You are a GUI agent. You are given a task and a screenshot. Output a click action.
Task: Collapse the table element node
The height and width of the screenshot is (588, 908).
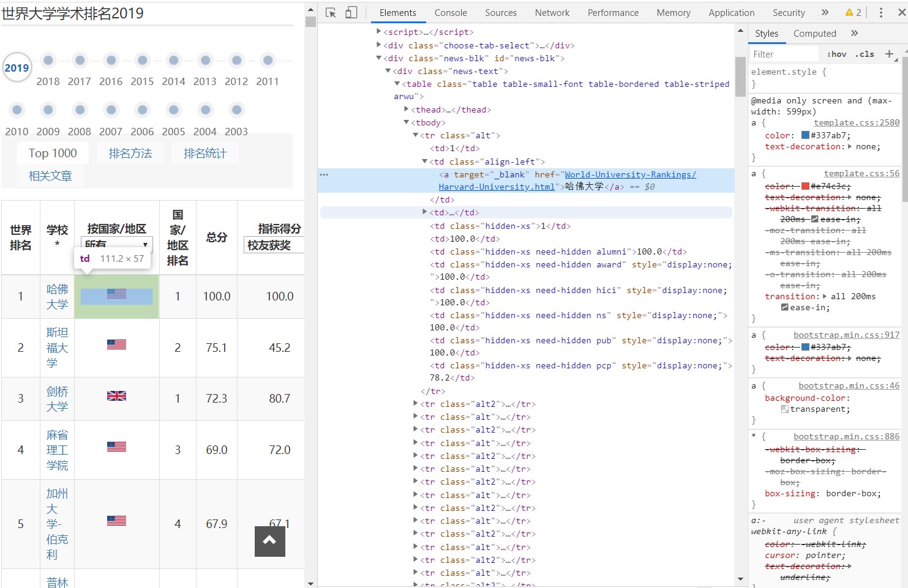point(397,84)
